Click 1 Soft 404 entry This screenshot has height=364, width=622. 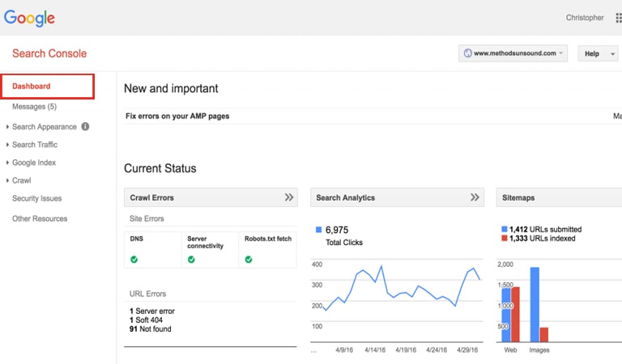click(146, 320)
